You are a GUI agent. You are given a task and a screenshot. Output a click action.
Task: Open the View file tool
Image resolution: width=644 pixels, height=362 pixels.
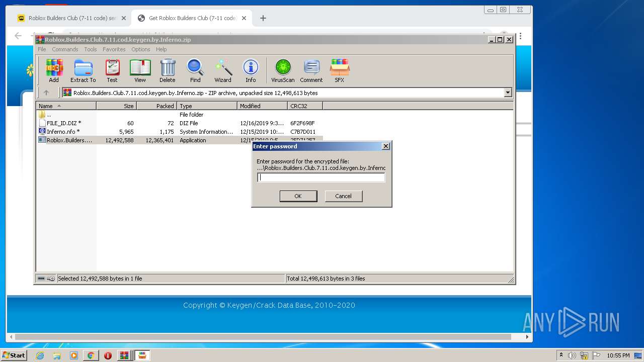click(140, 70)
